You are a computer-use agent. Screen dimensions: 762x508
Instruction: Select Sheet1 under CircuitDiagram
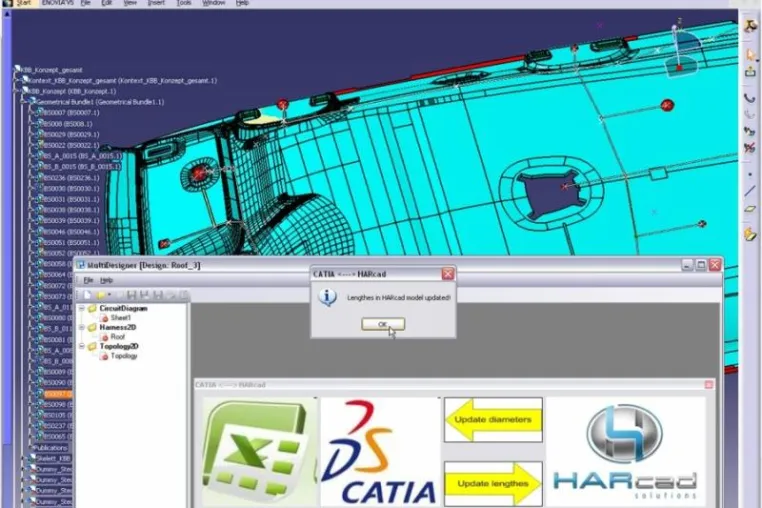pos(121,318)
